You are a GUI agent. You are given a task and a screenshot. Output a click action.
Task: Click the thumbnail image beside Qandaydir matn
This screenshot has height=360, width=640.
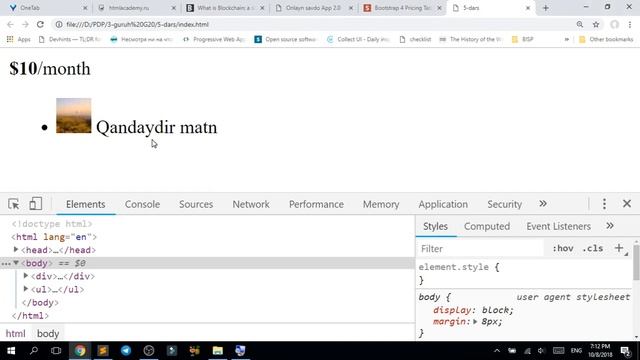click(73, 116)
